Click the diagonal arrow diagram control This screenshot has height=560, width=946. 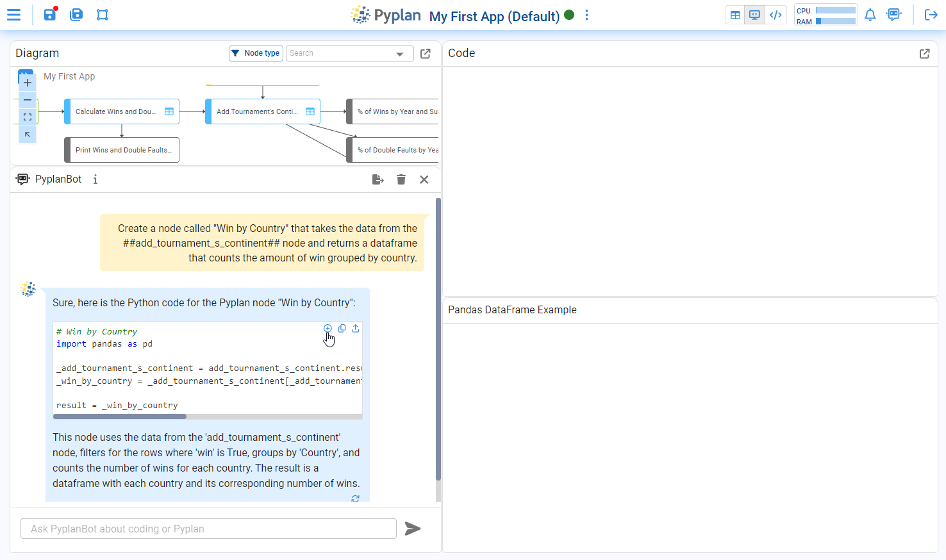click(28, 135)
